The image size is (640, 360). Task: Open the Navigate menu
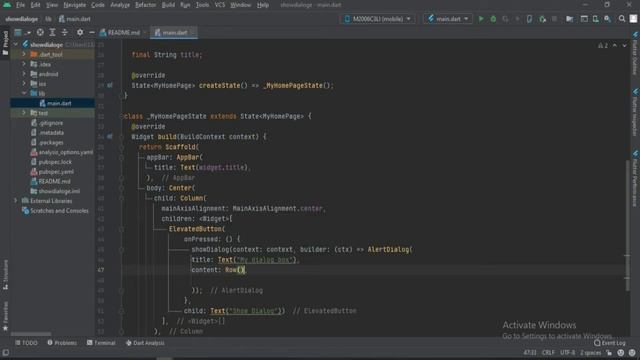coord(75,5)
